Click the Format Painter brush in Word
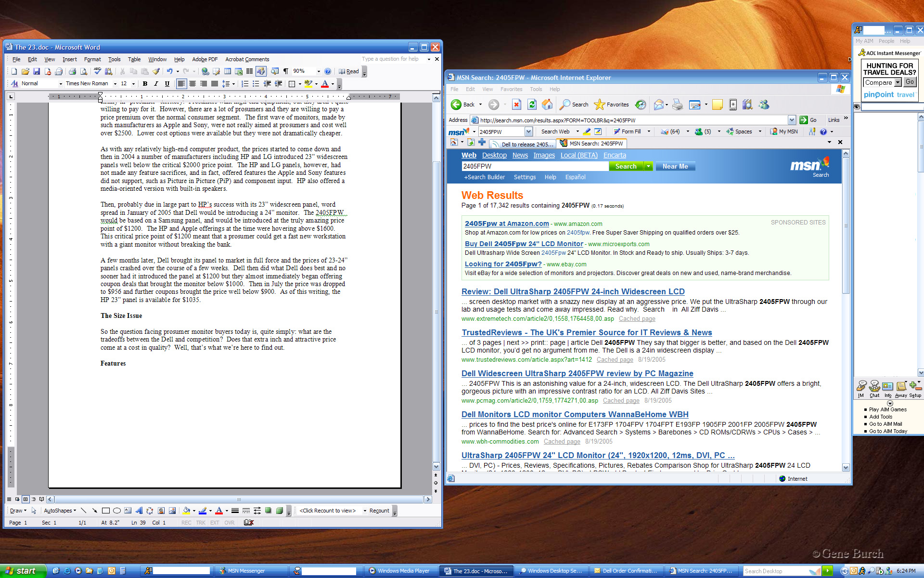Viewport: 924px width, 578px height. [156, 71]
